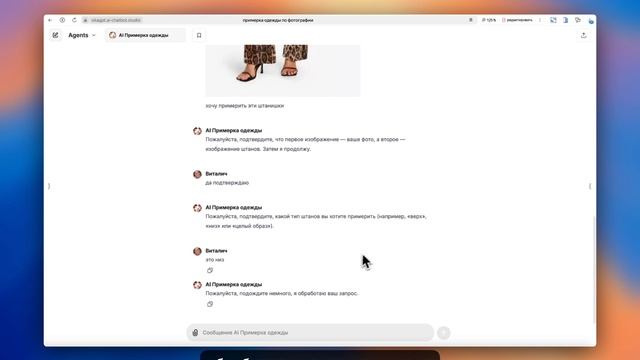Copy the message 'Пожалуйста, подождите немного'

click(210, 304)
